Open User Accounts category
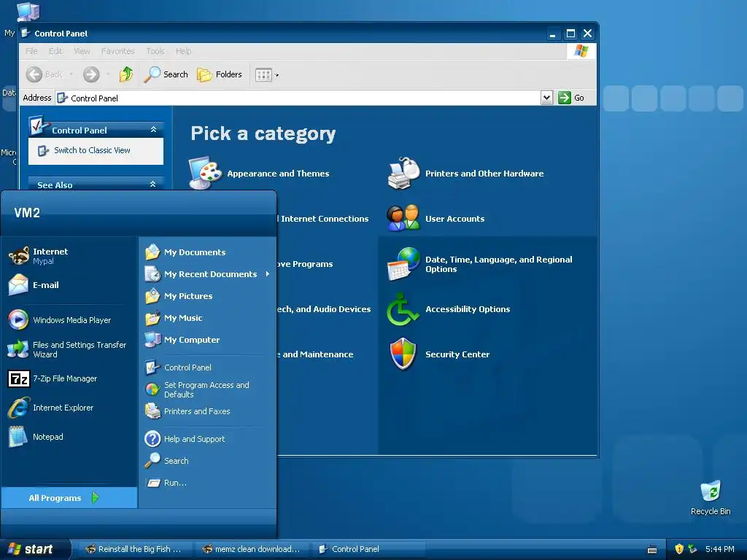The width and height of the screenshot is (747, 560). tap(436, 219)
